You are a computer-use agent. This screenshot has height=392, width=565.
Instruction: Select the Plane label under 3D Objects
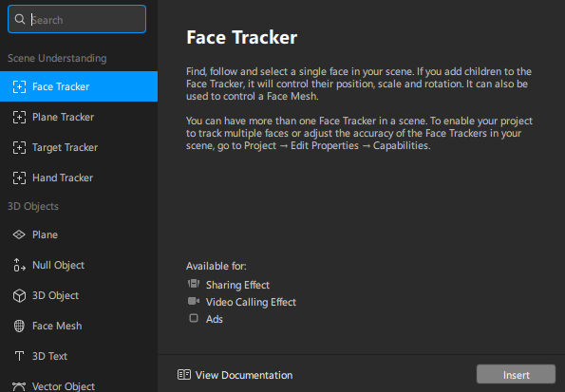tap(45, 234)
